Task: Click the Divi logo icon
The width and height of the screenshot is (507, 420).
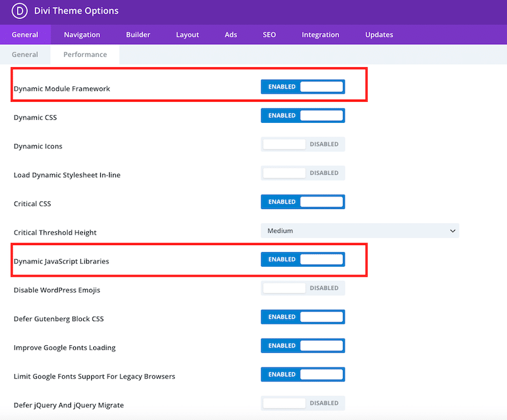Action: pos(19,11)
